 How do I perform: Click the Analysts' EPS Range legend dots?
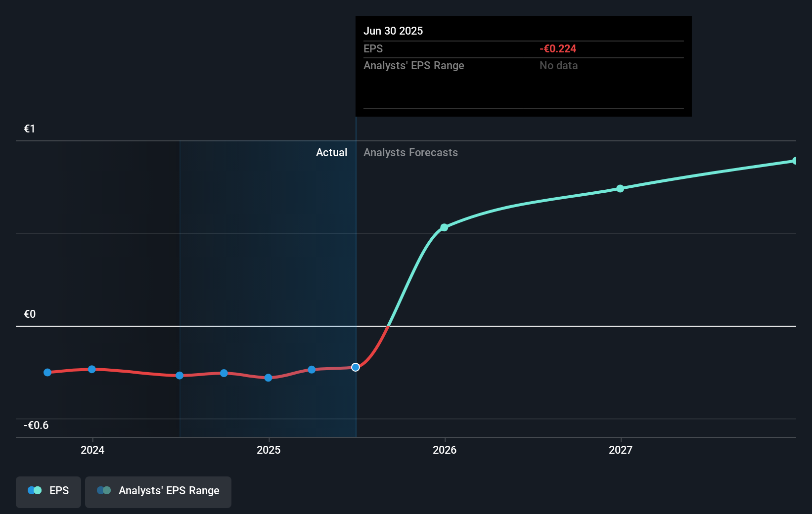pyautogui.click(x=104, y=490)
